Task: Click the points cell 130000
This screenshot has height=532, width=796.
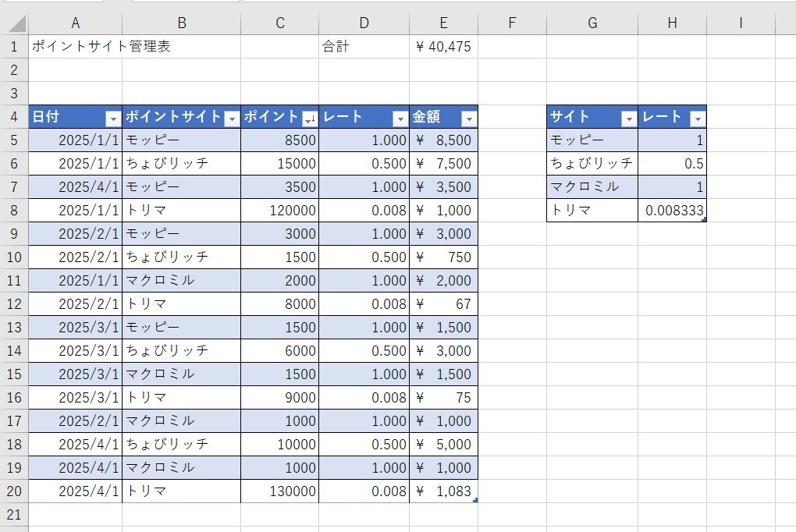Action: [279, 491]
